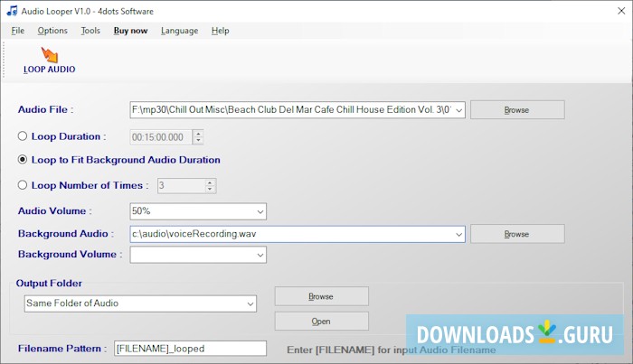Open the Language menu

click(179, 31)
